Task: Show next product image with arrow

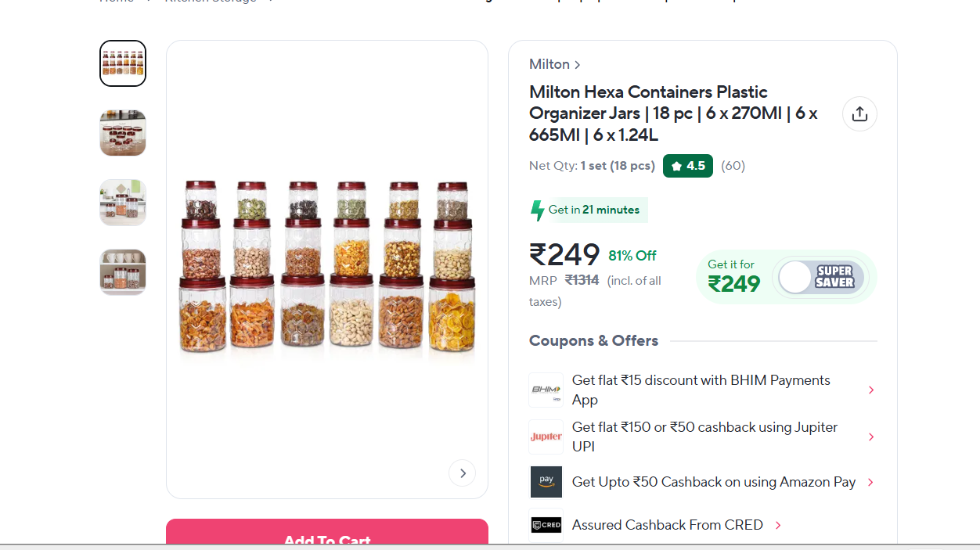Action: click(x=462, y=473)
